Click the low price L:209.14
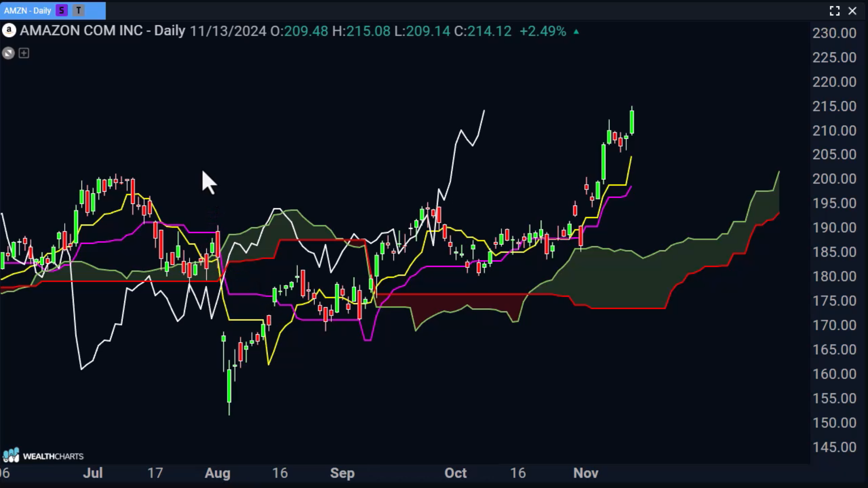The width and height of the screenshot is (868, 488). tap(422, 31)
